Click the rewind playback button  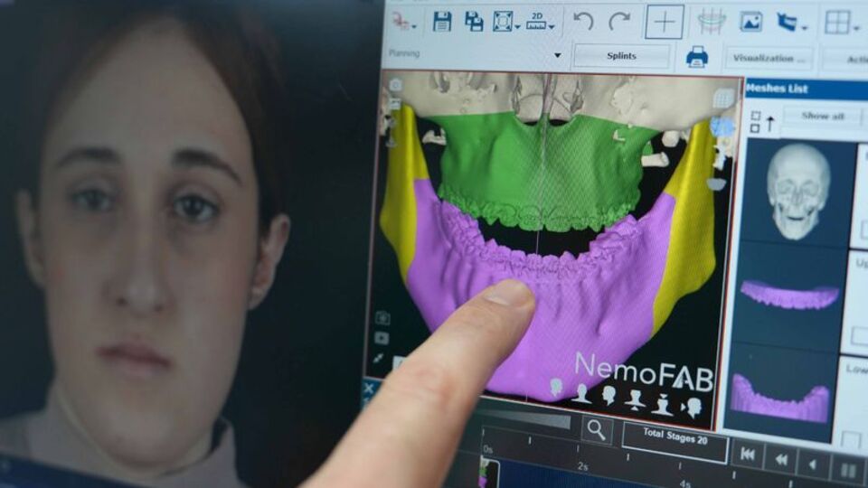point(780,459)
